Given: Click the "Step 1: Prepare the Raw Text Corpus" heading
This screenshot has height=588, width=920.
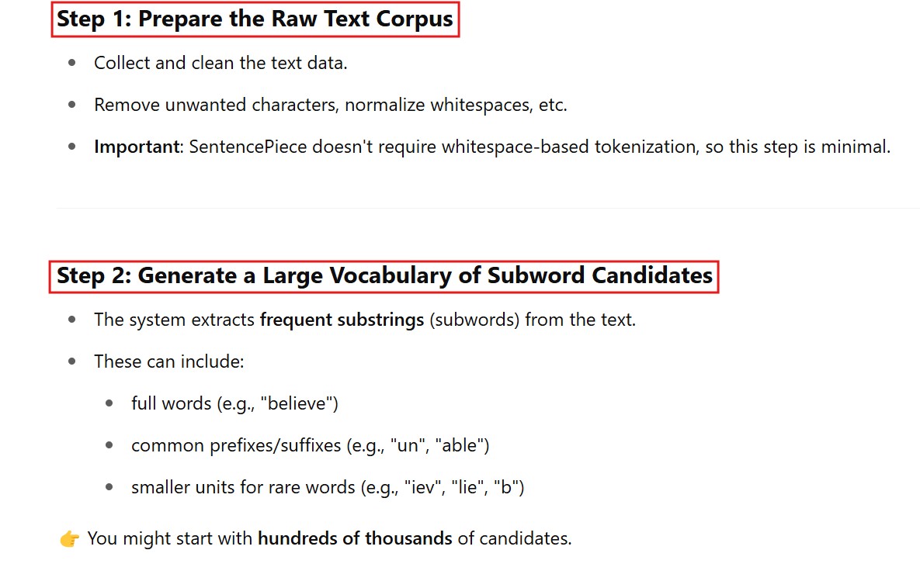Looking at the screenshot, I should tap(255, 19).
